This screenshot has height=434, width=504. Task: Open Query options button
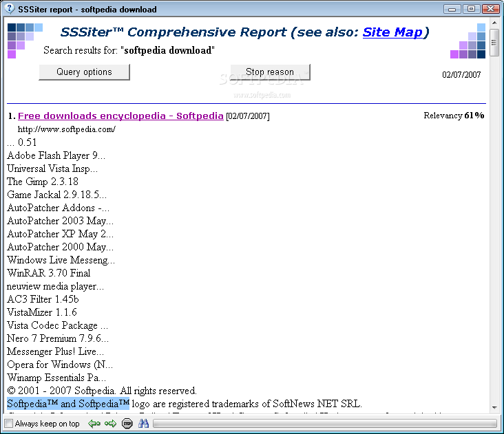pyautogui.click(x=84, y=72)
